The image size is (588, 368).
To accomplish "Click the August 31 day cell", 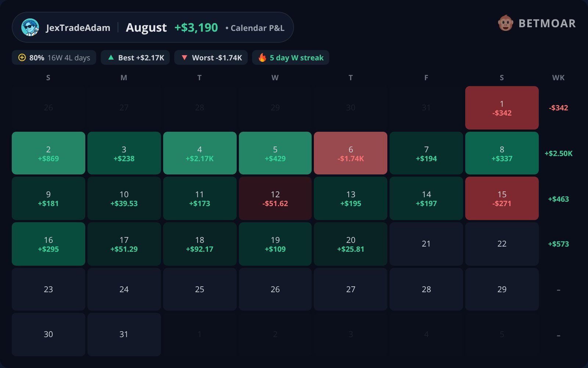I will click(x=124, y=335).
